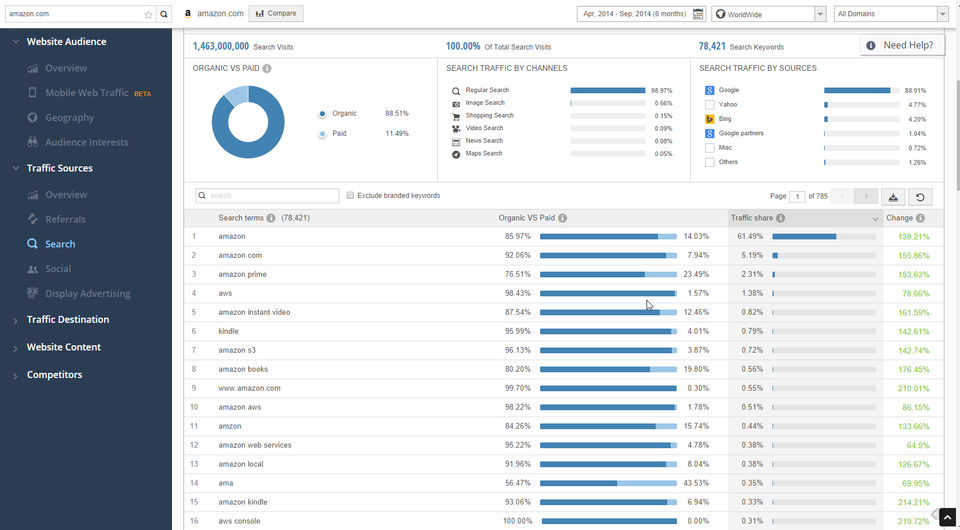This screenshot has height=530, width=960.
Task: Click the 'amazon instant video' search term
Action: coord(254,313)
